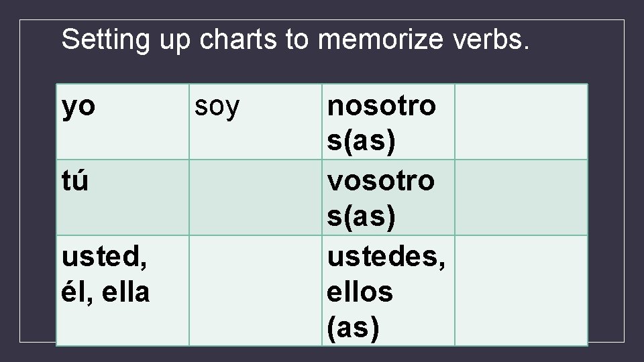Click the word 'verbs.' in the title
This screenshot has height=362, width=644.
[x=491, y=40]
